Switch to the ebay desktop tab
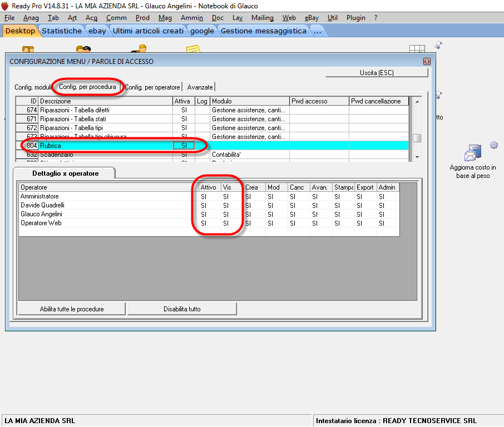504x427 pixels. click(97, 31)
